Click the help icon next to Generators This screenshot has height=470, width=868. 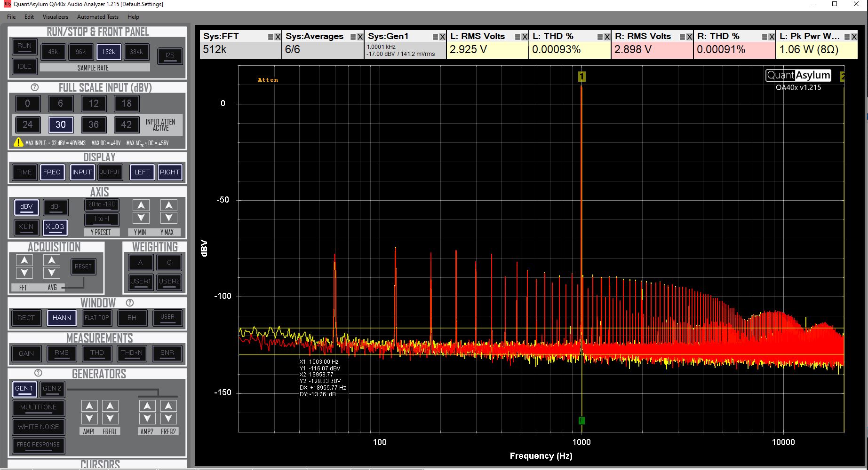pyautogui.click(x=39, y=373)
